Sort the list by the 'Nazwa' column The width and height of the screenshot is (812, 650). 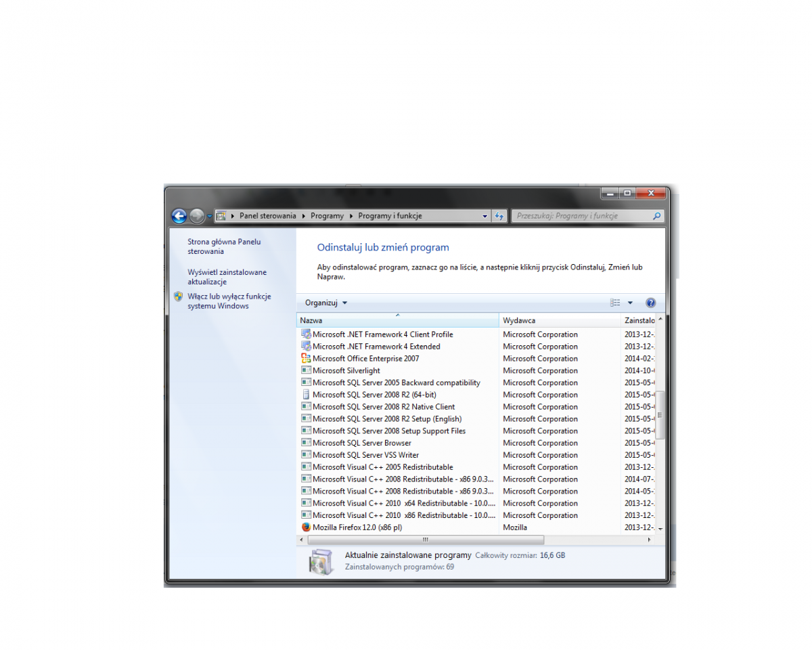pyautogui.click(x=398, y=320)
